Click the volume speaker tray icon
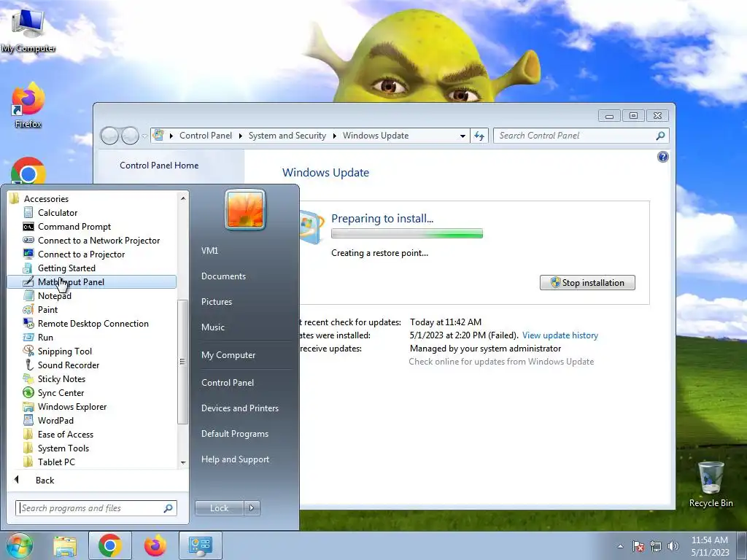This screenshot has height=560, width=747. pyautogui.click(x=673, y=546)
